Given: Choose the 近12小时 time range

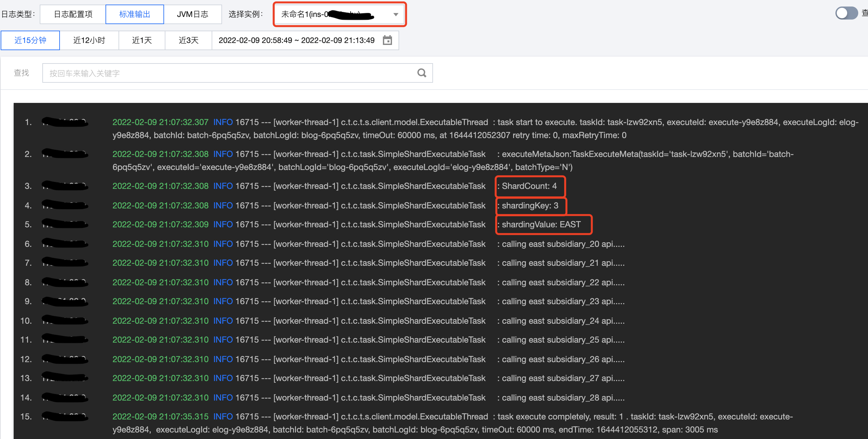Looking at the screenshot, I should pyautogui.click(x=89, y=40).
